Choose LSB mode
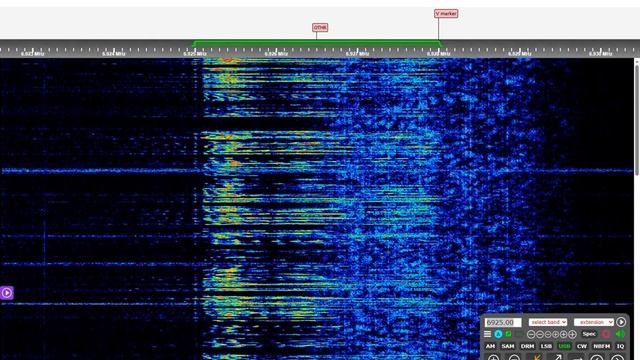This screenshot has width=640, height=360. [546, 346]
